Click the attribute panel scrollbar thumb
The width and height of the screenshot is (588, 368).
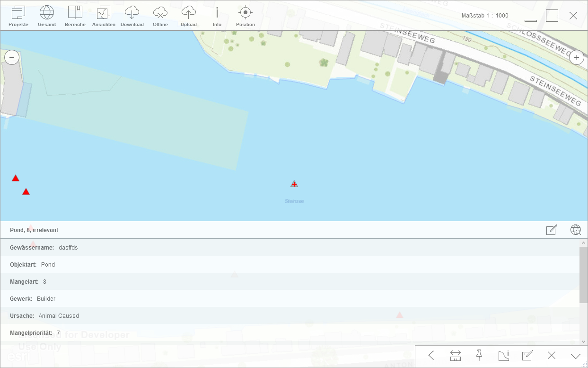584,275
